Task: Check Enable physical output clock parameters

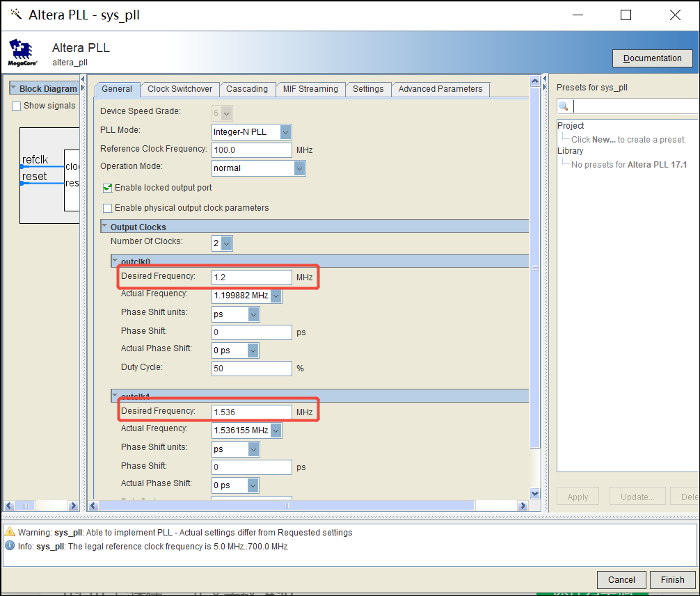Action: (107, 208)
